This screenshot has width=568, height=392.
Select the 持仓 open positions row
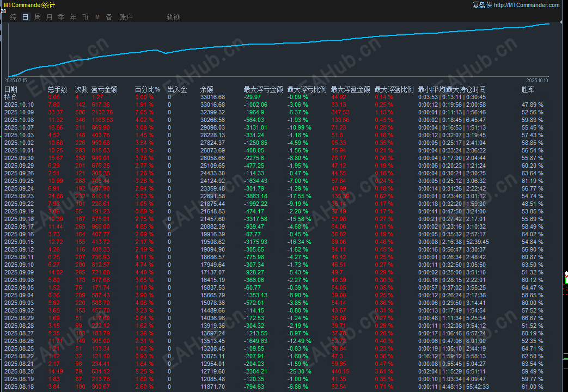point(276,97)
